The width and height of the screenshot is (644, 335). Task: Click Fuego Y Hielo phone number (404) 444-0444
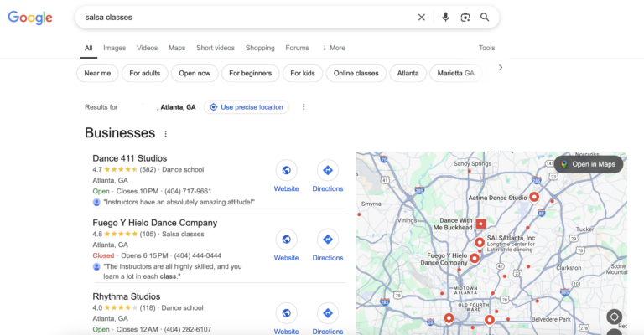click(198, 255)
